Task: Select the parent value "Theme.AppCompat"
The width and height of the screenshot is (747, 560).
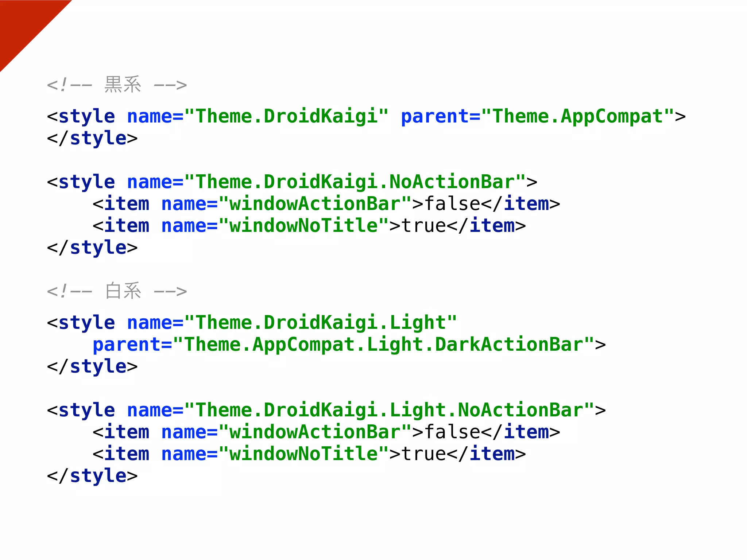Action: point(577,116)
